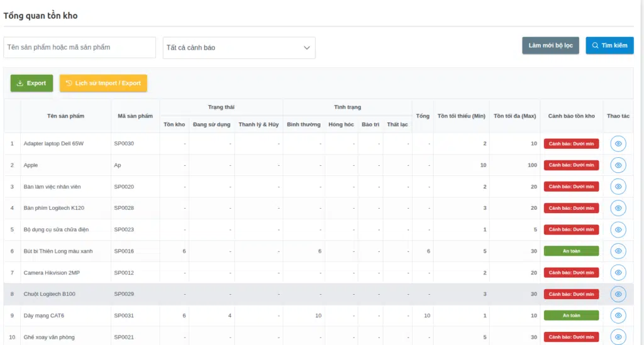Viewport: 644px width, 345px height.
Task: Click the Tìm kiếm search button
Action: [x=609, y=45]
